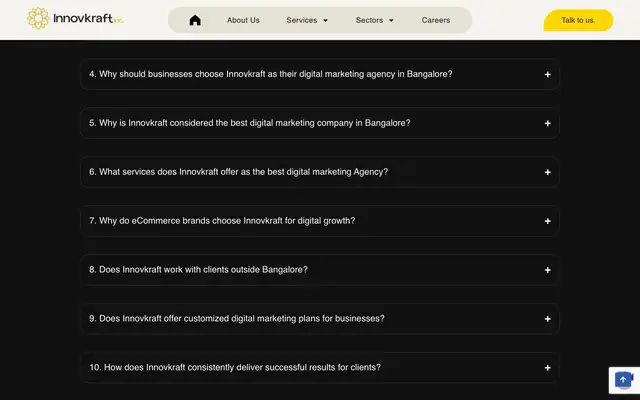Click the scroll-to-top arrow button
The width and height of the screenshot is (640, 400).
tap(623, 380)
